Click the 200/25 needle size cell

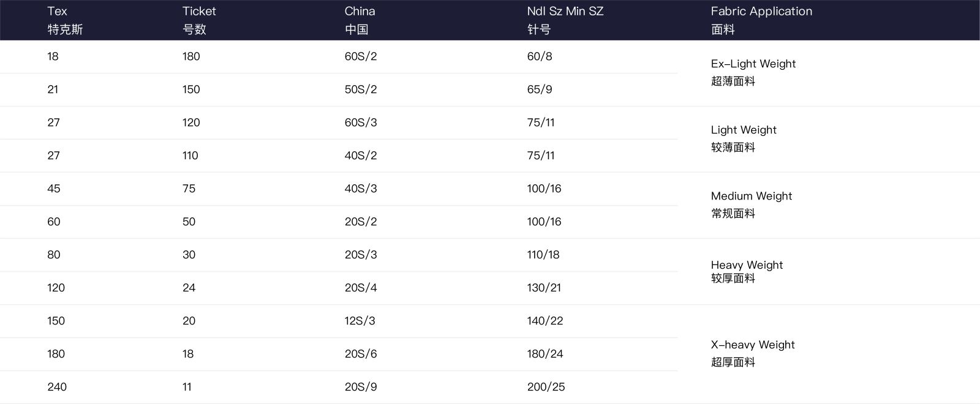[546, 387]
